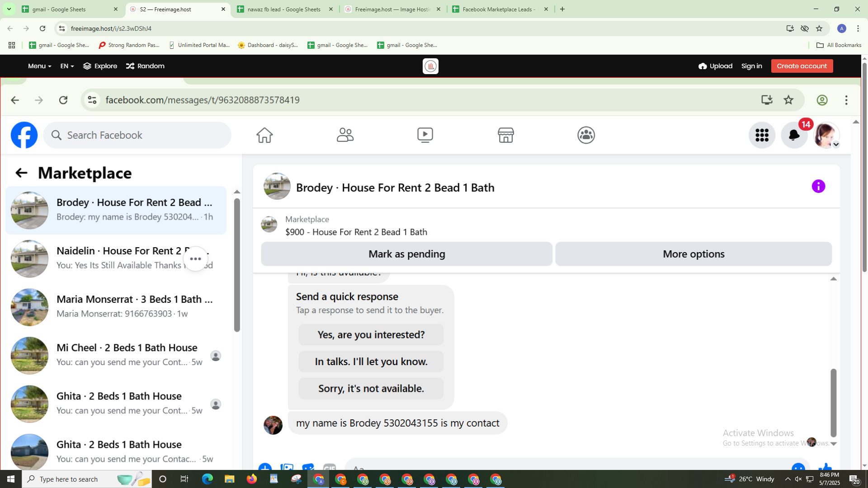This screenshot has height=488, width=868.
Task: Click the notifications bell icon
Action: point(794,135)
